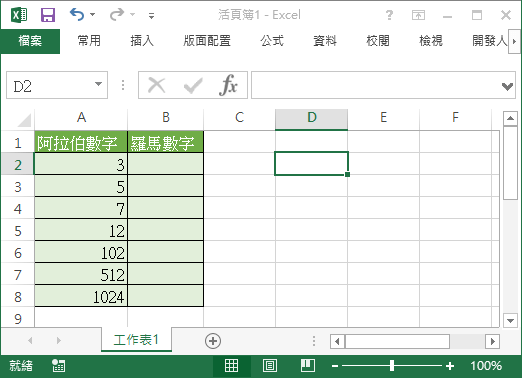Cancel entry with the X button
The width and height of the screenshot is (522, 378).
pos(156,85)
